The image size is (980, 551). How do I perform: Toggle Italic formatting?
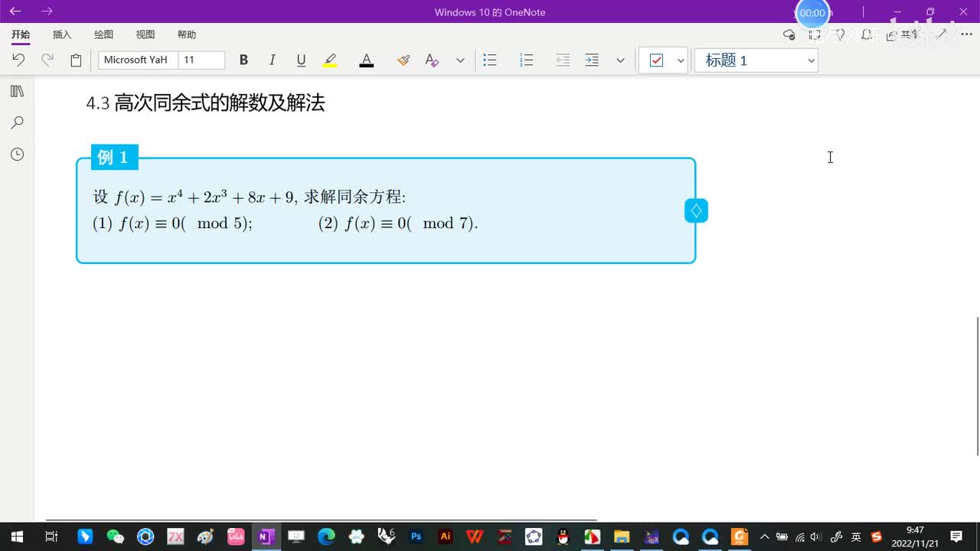pyautogui.click(x=272, y=60)
